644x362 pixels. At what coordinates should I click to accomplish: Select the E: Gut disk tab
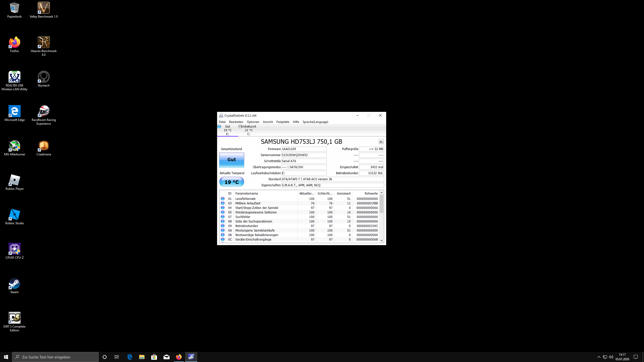click(x=227, y=130)
